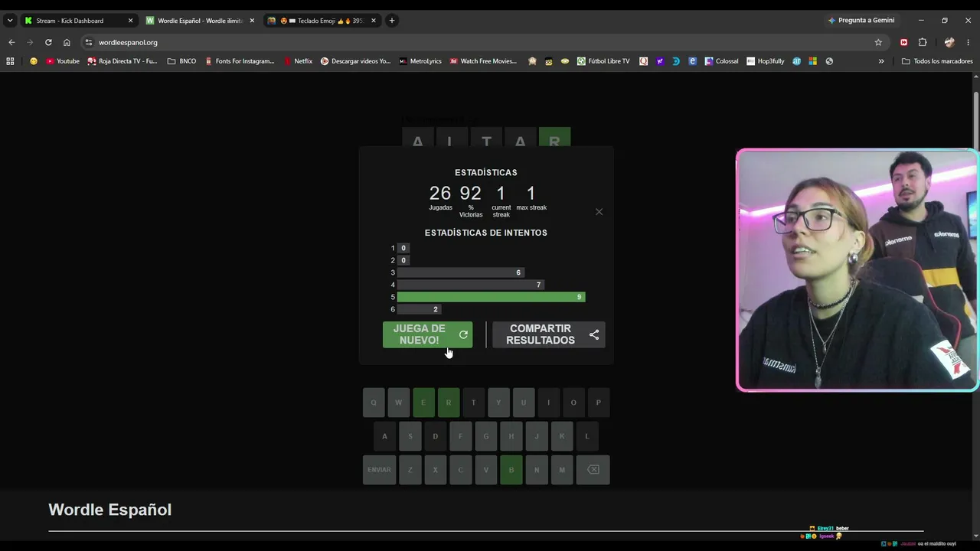Switch to Teclado Emoji browser tab

[322, 21]
